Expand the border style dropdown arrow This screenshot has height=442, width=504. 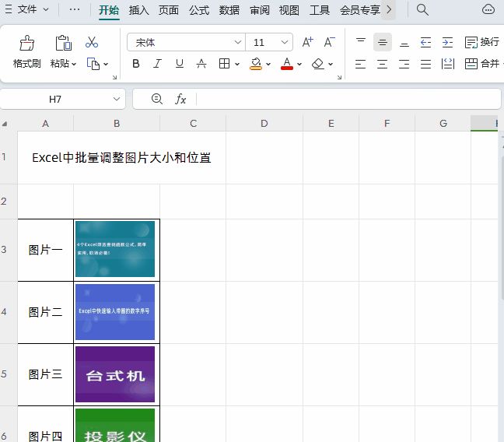pos(237,64)
